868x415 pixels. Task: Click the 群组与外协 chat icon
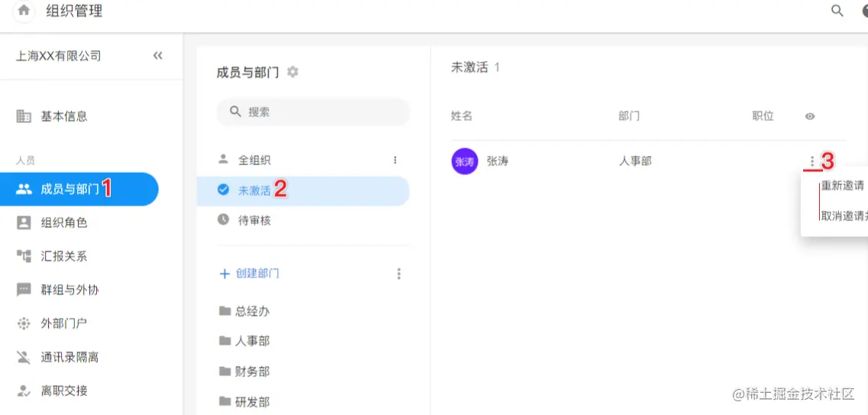[24, 290]
